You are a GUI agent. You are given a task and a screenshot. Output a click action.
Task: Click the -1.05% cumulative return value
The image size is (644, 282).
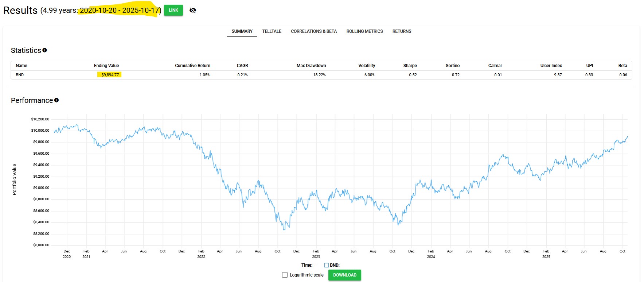(x=204, y=75)
